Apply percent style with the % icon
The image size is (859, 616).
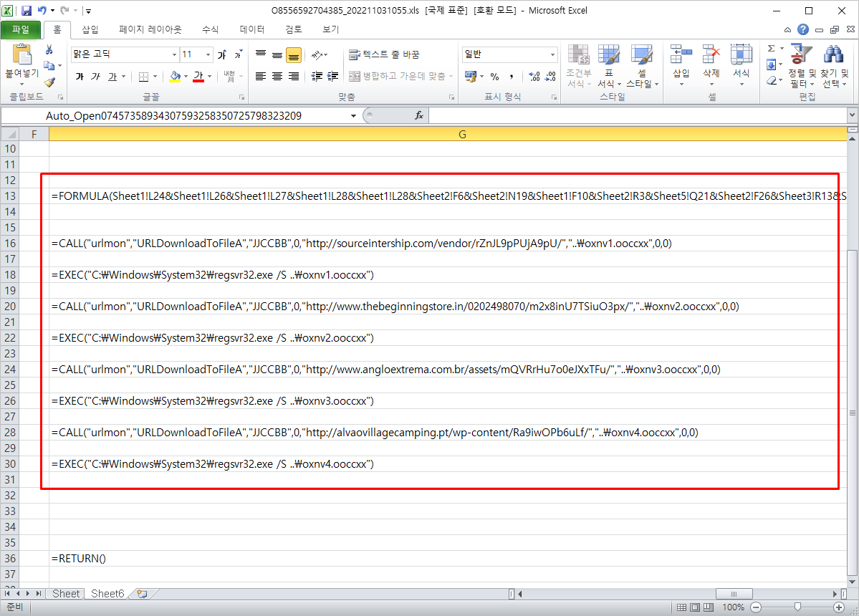pyautogui.click(x=494, y=77)
